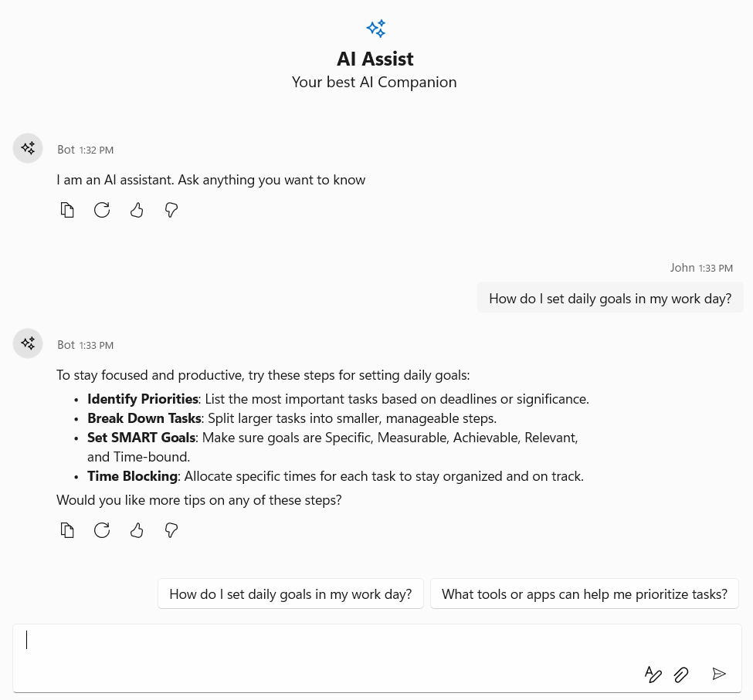Click John's question bubble
The width and height of the screenshot is (753, 700).
610,298
